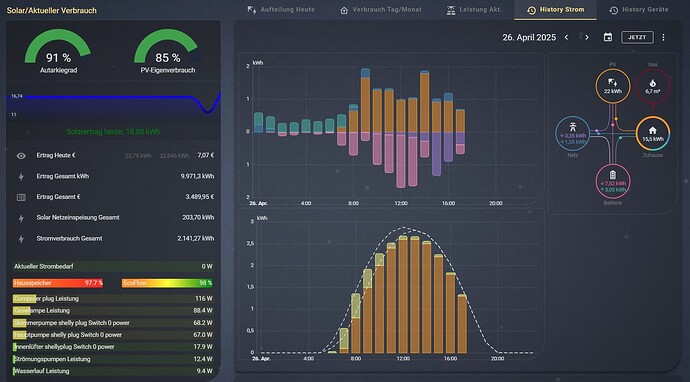Click the 203,70 kWh feed-in value
This screenshot has width=690, height=382.
[x=198, y=217]
